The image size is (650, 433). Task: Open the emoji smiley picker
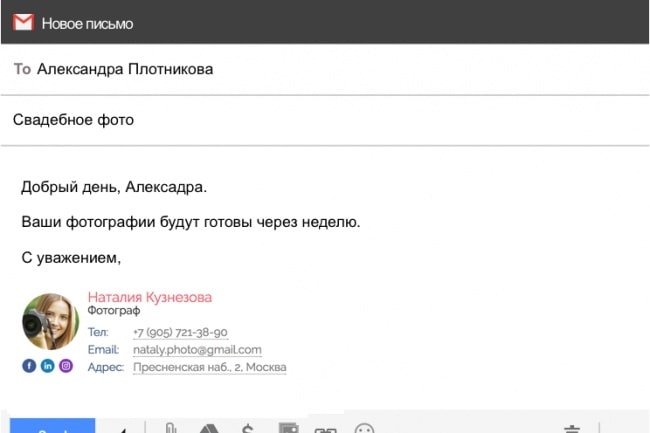pyautogui.click(x=364, y=428)
